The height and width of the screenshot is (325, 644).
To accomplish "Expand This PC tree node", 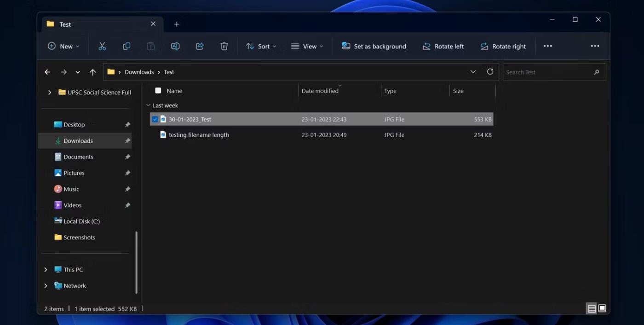I will pyautogui.click(x=46, y=270).
